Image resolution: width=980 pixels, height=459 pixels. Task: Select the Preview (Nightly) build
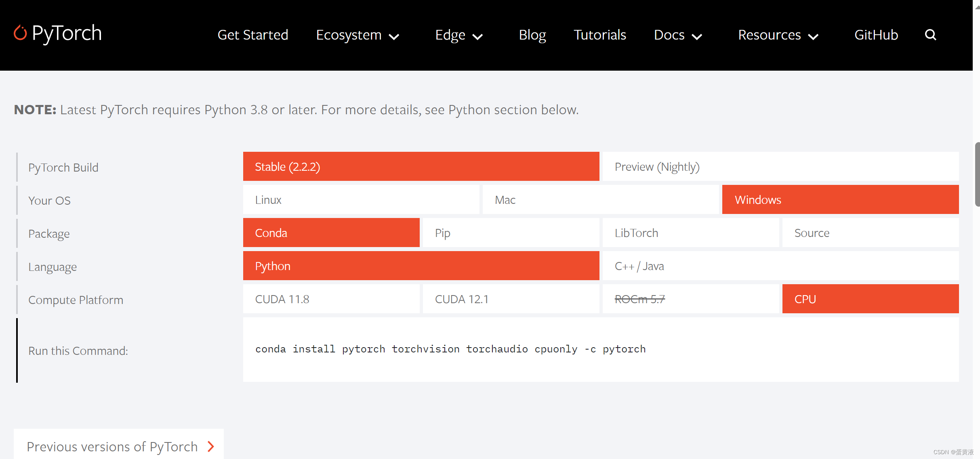780,166
